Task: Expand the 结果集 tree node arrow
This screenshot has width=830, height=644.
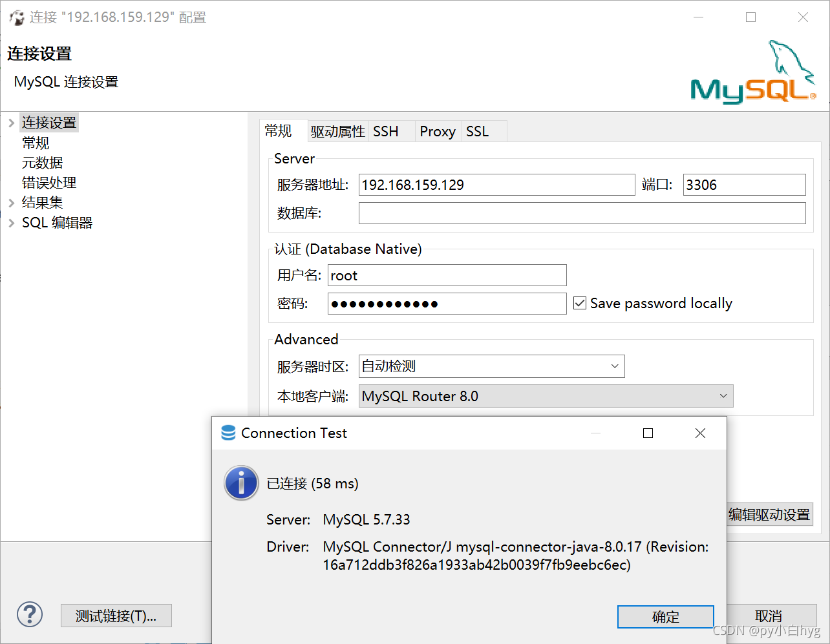Action: pos(11,203)
